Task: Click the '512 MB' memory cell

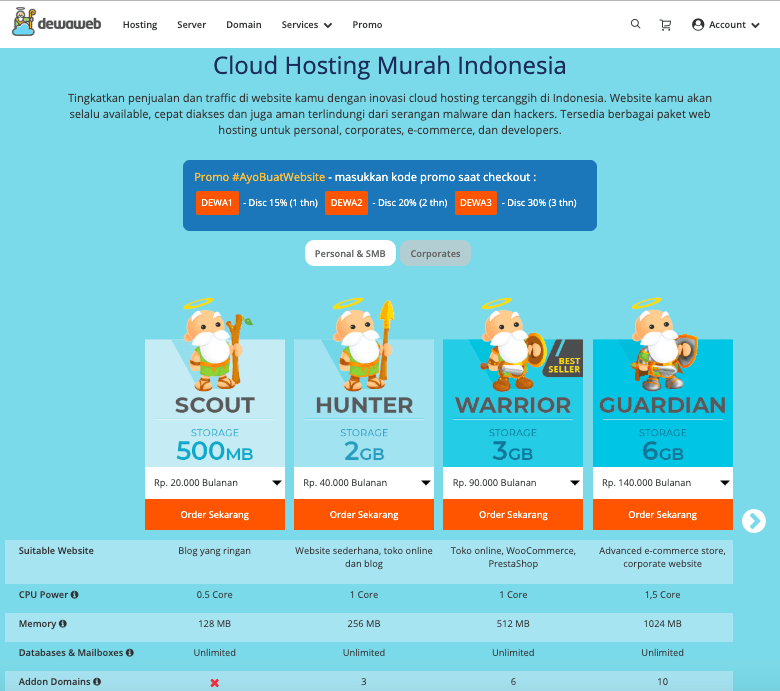Action: point(513,623)
